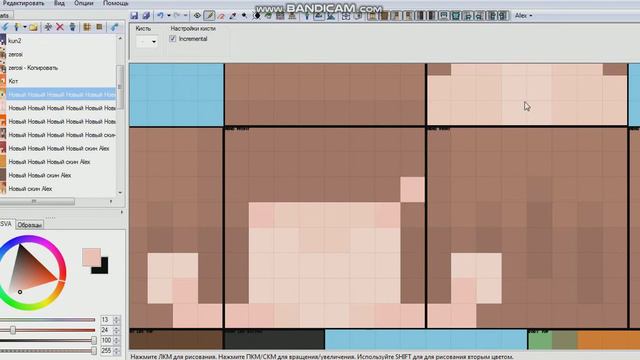Select the Dropper color picker tool
The height and width of the screenshot is (360, 640).
pyautogui.click(x=233, y=16)
